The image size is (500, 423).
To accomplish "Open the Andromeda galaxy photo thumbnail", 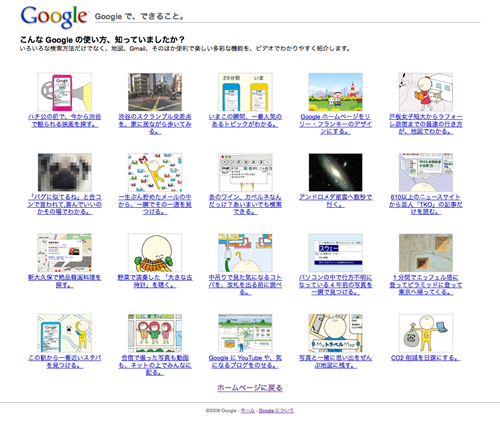I will [x=336, y=172].
